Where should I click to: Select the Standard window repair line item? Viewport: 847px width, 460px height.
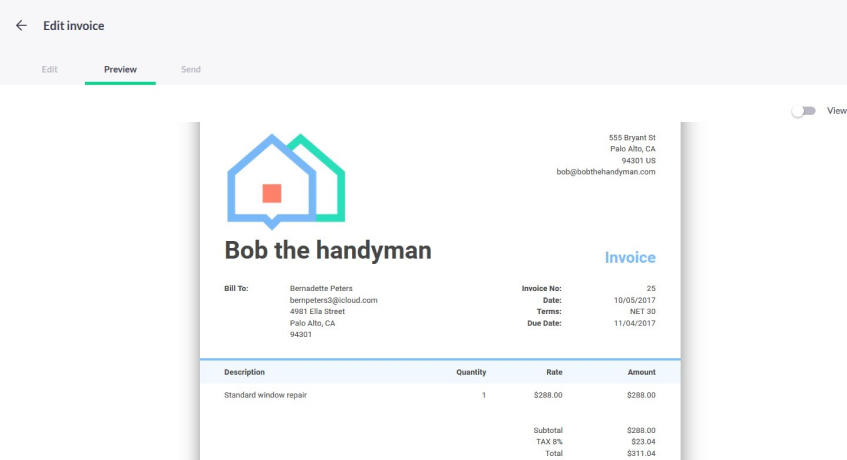265,395
